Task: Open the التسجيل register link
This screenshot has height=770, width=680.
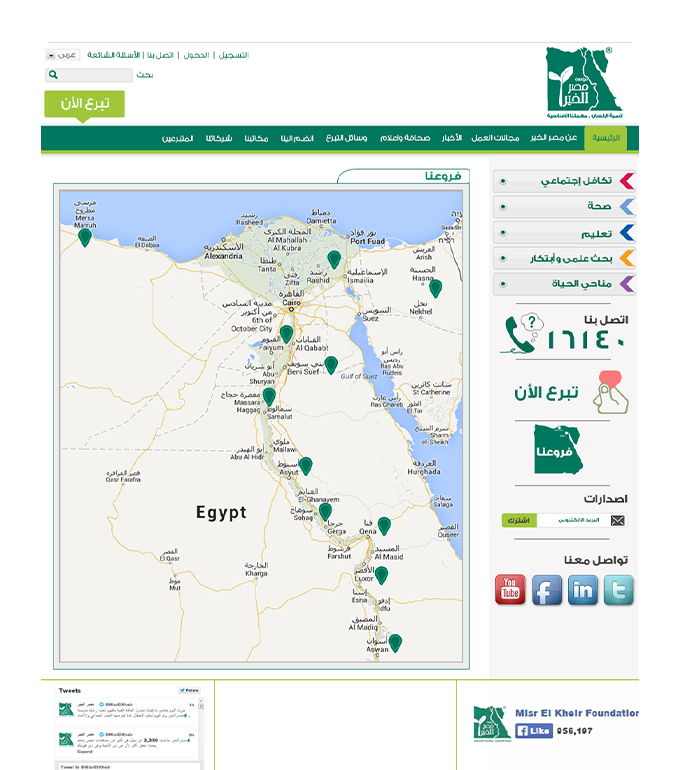Action: [234, 55]
